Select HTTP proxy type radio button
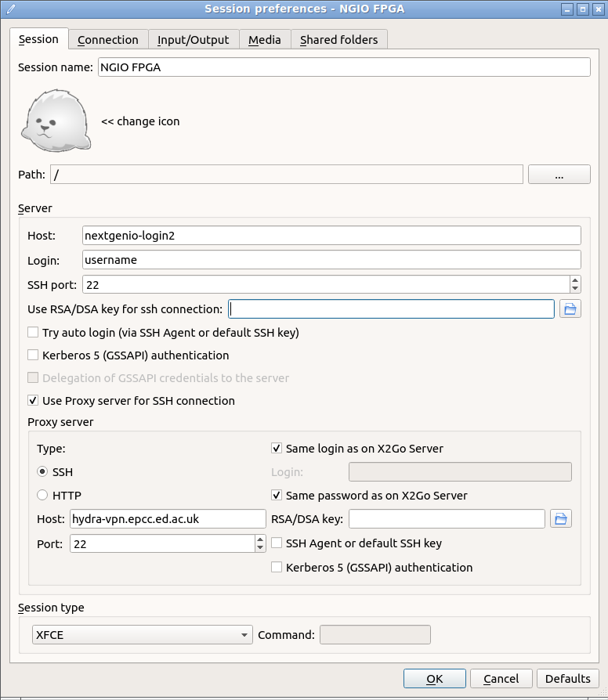Viewport: 608px width, 700px height. click(x=42, y=495)
